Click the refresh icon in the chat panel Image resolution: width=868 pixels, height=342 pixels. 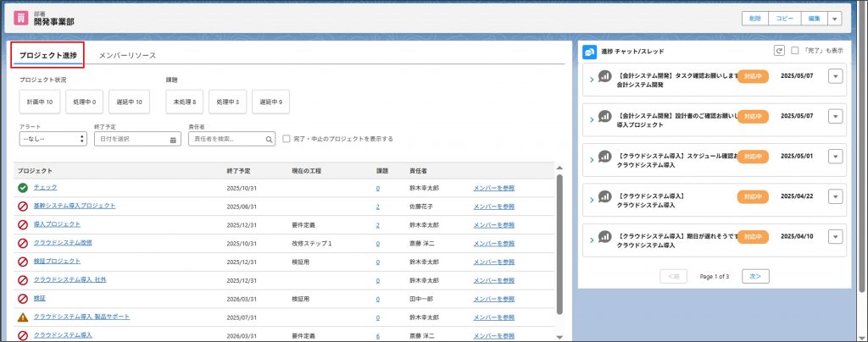pos(779,51)
